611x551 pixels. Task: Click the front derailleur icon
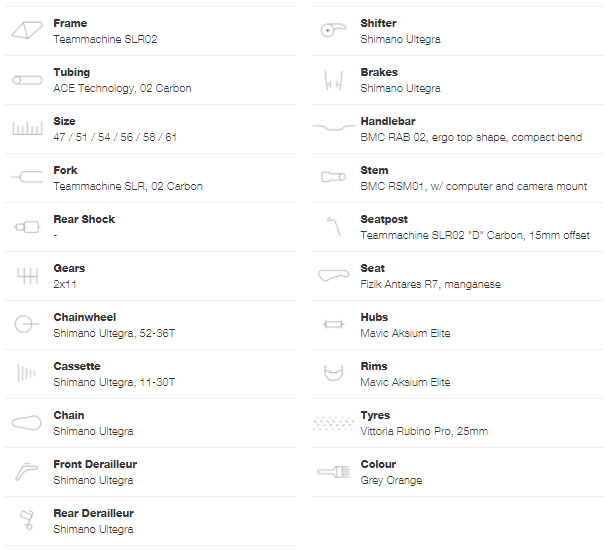(25, 472)
